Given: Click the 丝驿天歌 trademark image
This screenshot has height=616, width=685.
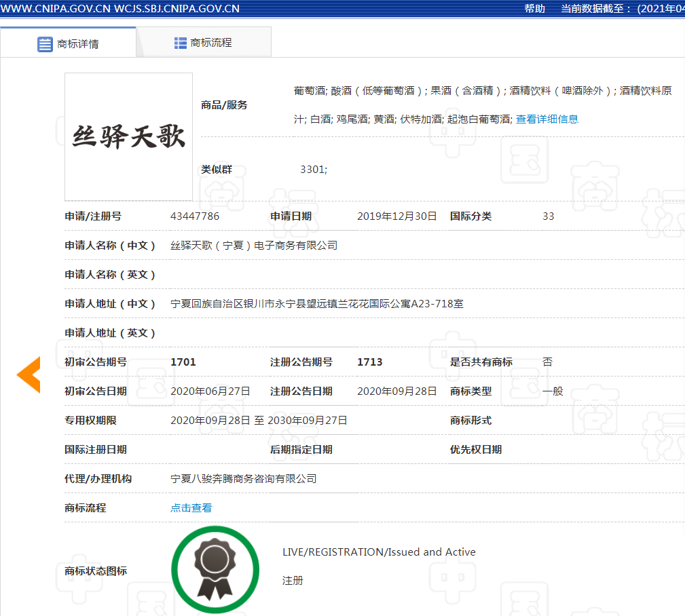Looking at the screenshot, I should coord(128,136).
